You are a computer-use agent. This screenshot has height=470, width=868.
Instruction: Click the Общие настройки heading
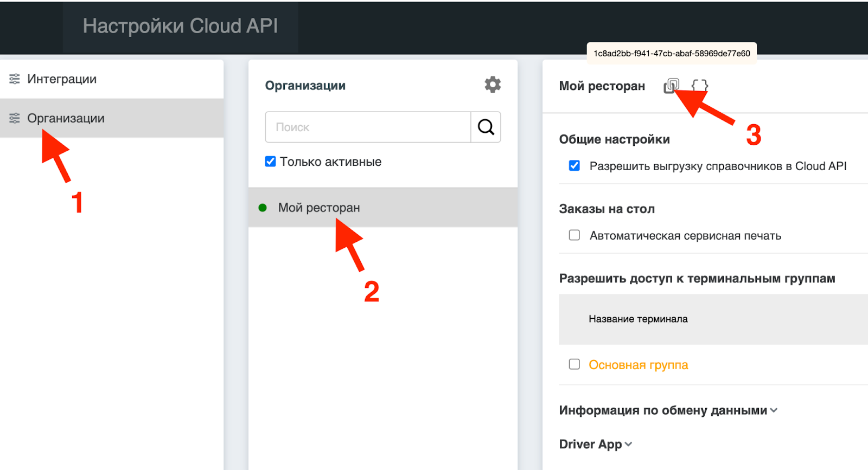click(x=615, y=139)
